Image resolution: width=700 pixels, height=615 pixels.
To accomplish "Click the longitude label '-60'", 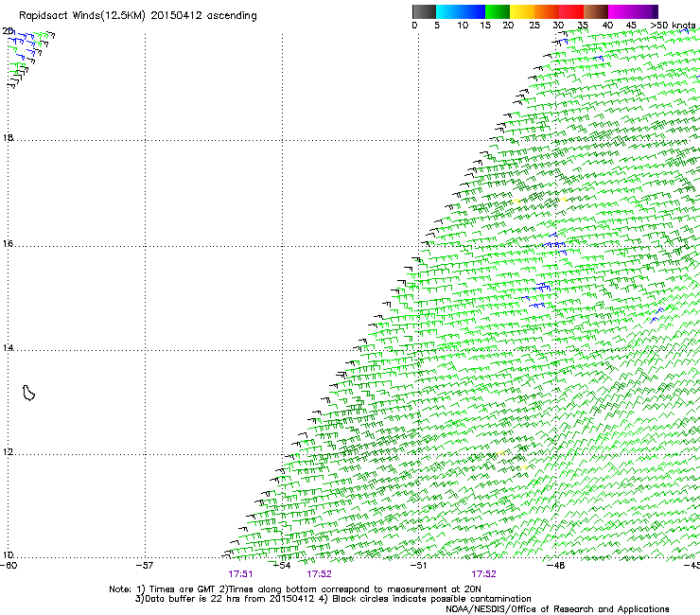I will pos(9,566).
